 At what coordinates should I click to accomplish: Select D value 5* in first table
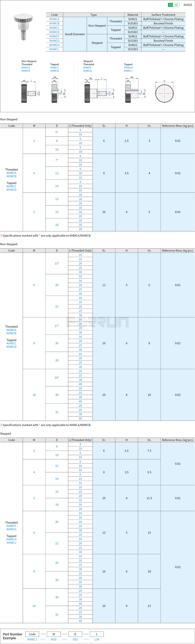(x=57, y=132)
